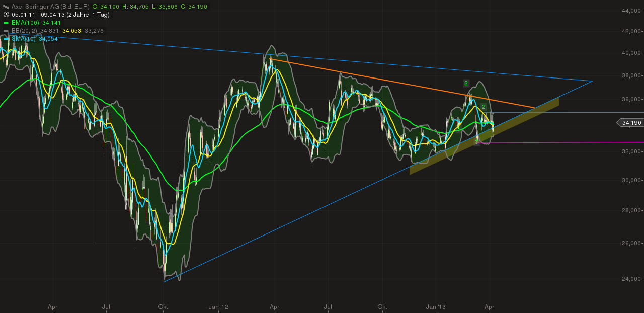
Task: Click the candlestick chart type icon
Action: tap(6, 6)
